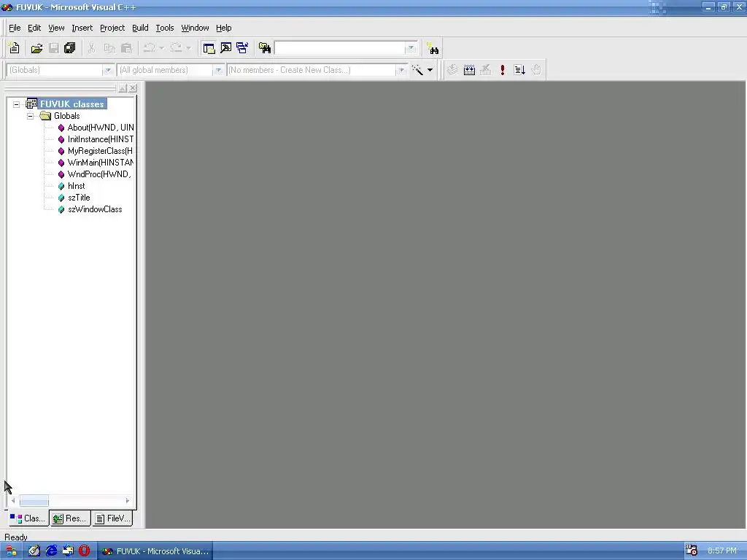
Task: Select the Globals folder item
Action: 66,116
